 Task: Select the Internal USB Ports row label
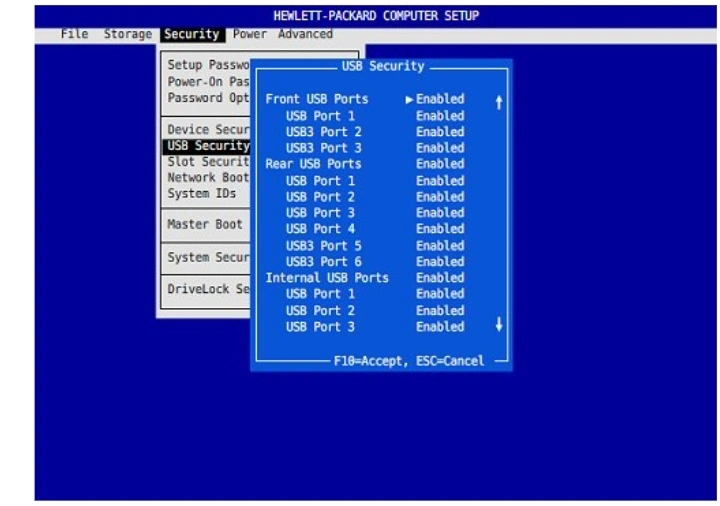[327, 278]
